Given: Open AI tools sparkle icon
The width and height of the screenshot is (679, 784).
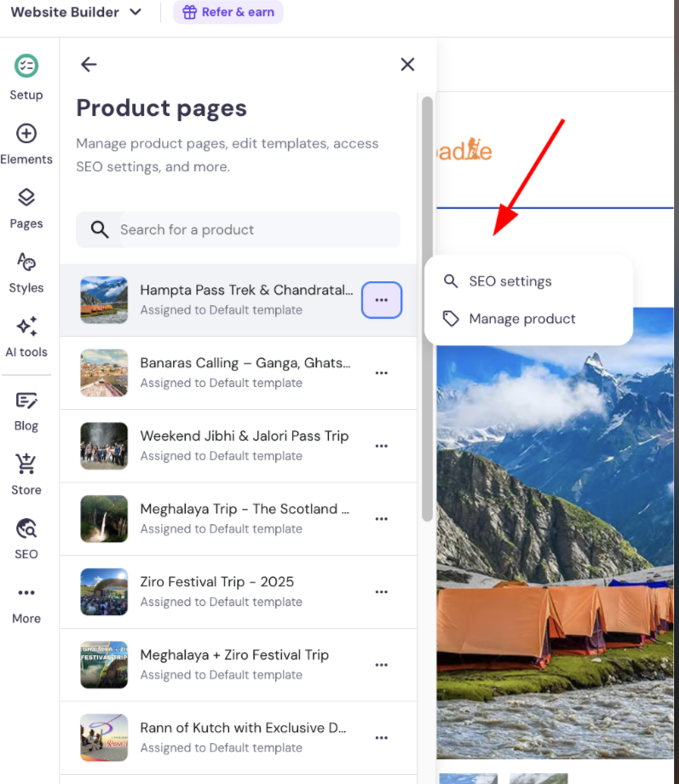Looking at the screenshot, I should click(26, 326).
